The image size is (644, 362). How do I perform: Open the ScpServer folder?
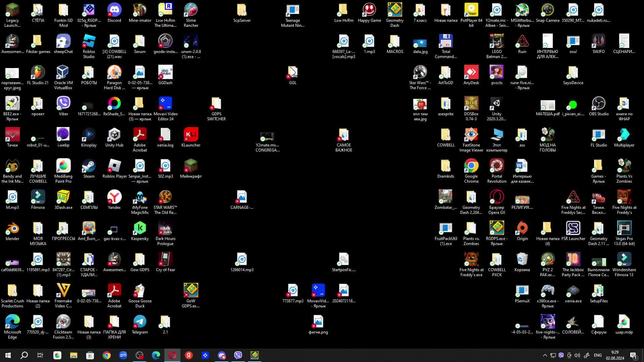click(242, 13)
